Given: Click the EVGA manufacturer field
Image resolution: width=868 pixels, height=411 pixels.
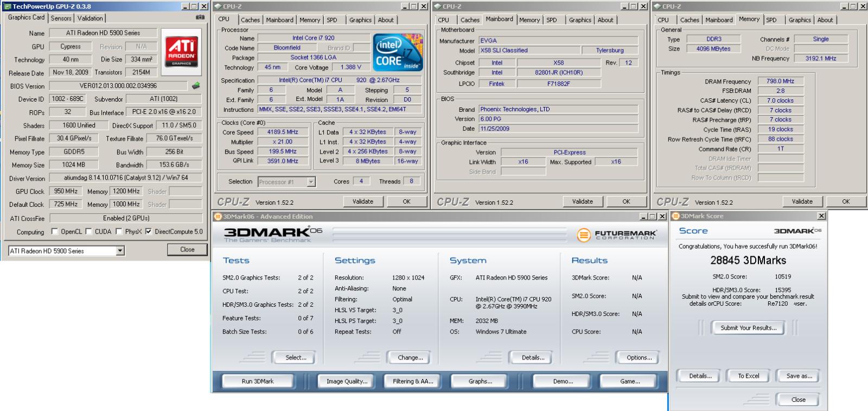Looking at the screenshot, I should pos(558,40).
